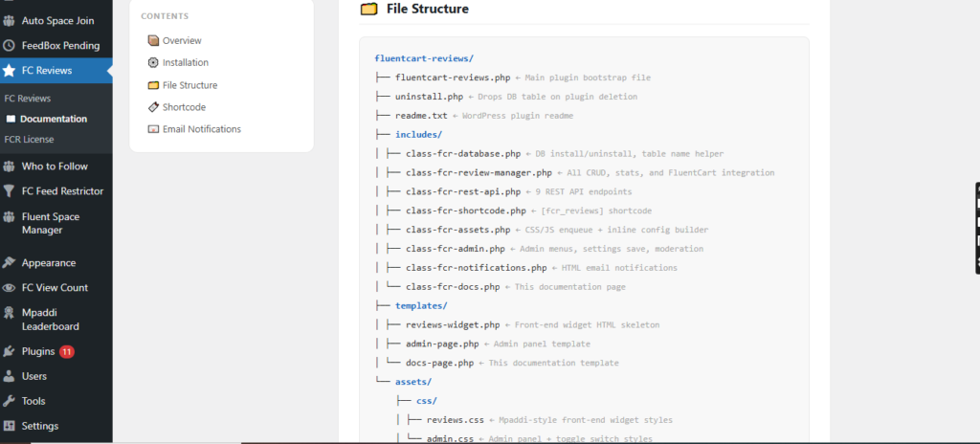Click the Settings sliders icon in sidebar
The image size is (980, 444).
tap(9, 426)
